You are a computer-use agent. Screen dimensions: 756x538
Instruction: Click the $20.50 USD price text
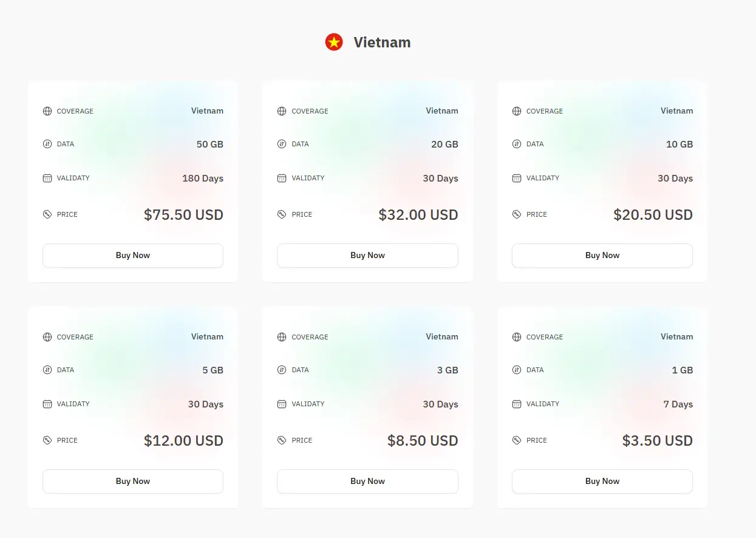[x=653, y=215]
